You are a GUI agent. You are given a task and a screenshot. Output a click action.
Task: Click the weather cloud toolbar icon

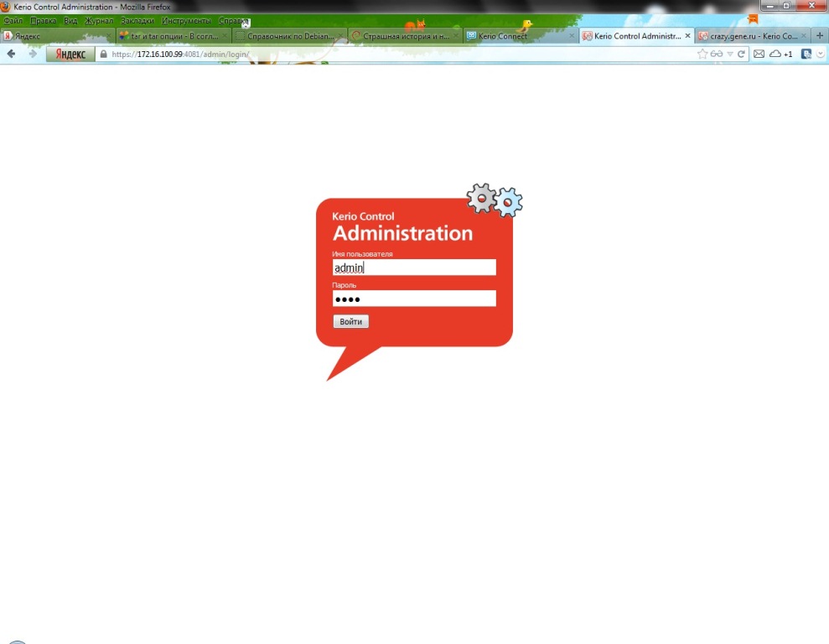[x=775, y=54]
